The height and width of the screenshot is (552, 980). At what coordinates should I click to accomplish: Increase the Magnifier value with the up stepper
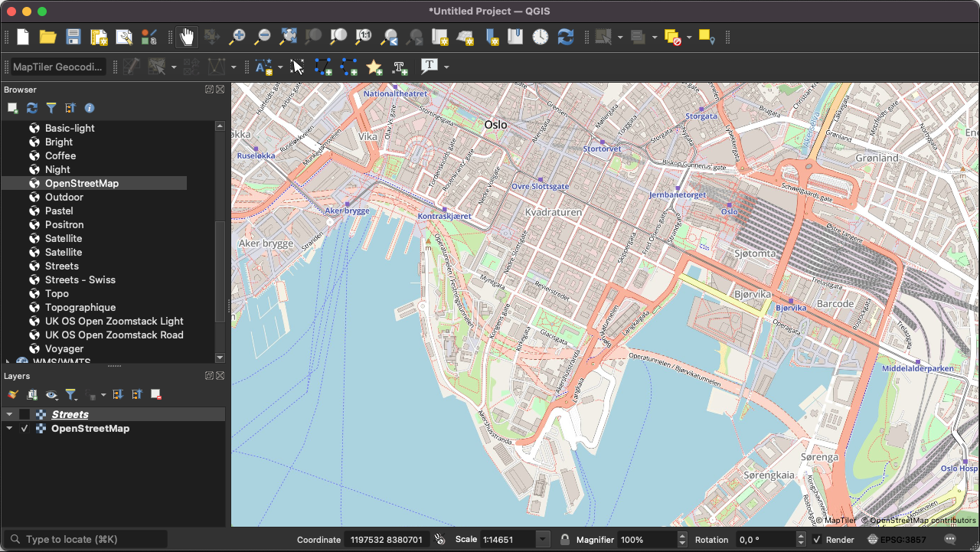682,536
